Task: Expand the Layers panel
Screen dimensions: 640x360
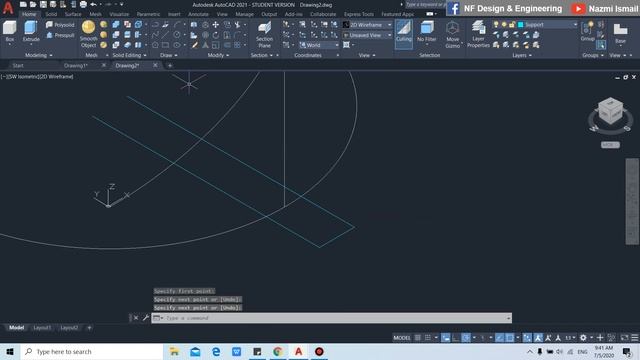Action: [x=522, y=55]
